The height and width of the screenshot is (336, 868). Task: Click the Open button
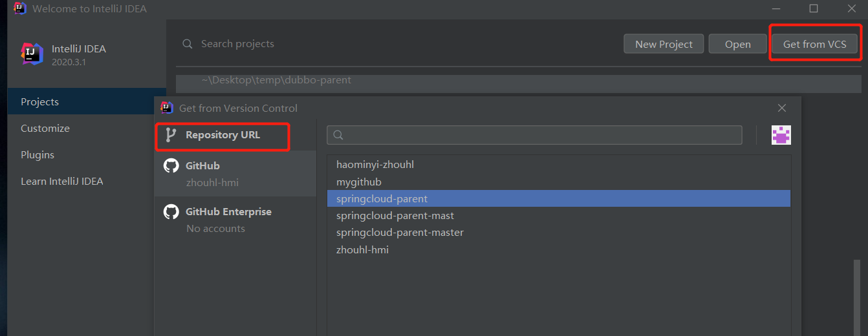pyautogui.click(x=737, y=44)
